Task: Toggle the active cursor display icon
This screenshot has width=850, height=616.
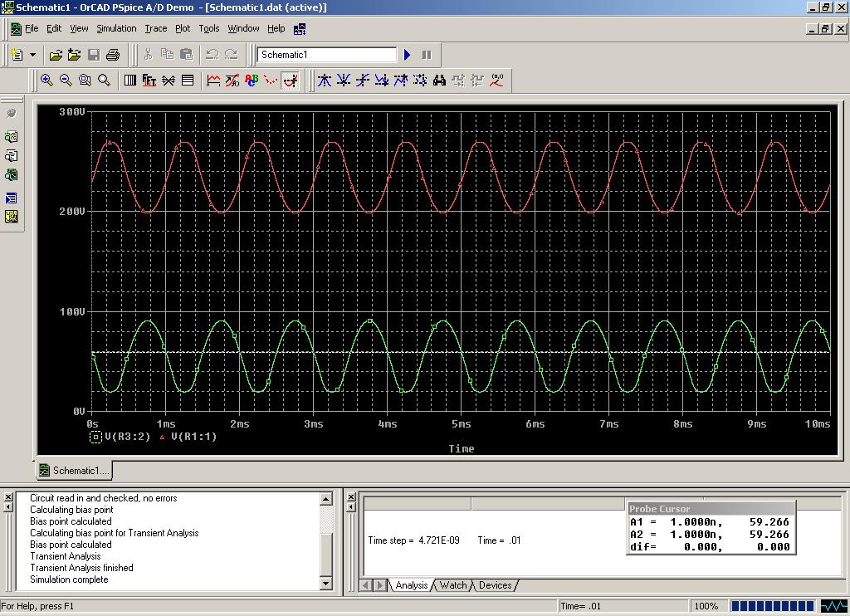Action: [291, 81]
